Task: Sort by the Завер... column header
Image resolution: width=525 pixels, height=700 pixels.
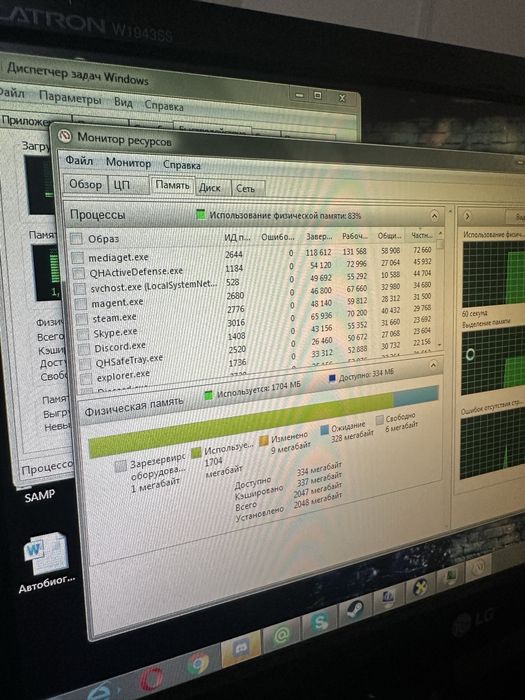Action: [319, 236]
